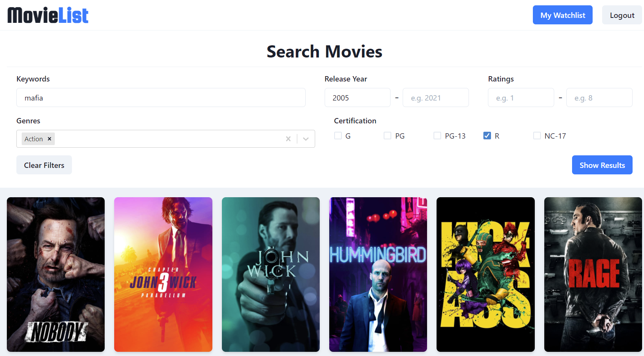This screenshot has width=644, height=356.
Task: Open My Watchlist
Action: (563, 15)
